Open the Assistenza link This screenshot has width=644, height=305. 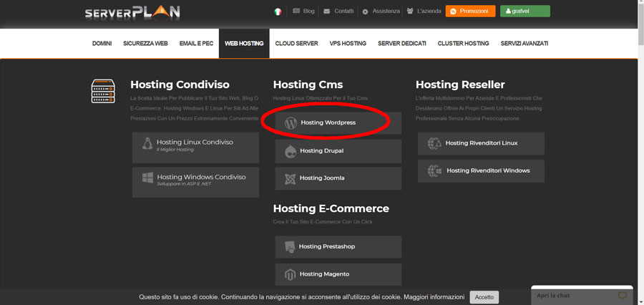click(x=386, y=11)
